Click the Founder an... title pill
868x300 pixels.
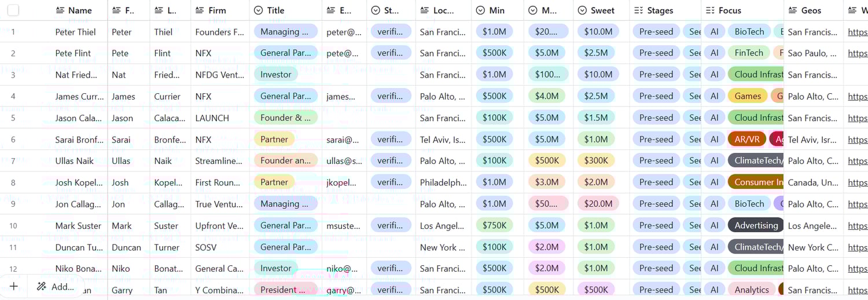click(x=286, y=160)
